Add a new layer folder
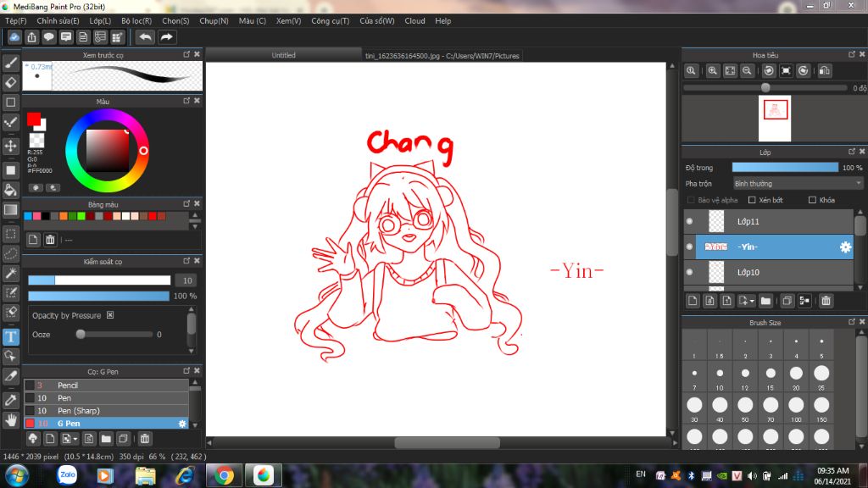The image size is (868, 488). (765, 301)
